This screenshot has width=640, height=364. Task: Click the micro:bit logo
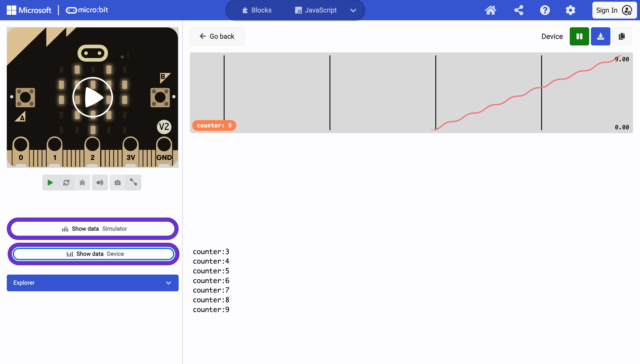pyautogui.click(x=87, y=10)
